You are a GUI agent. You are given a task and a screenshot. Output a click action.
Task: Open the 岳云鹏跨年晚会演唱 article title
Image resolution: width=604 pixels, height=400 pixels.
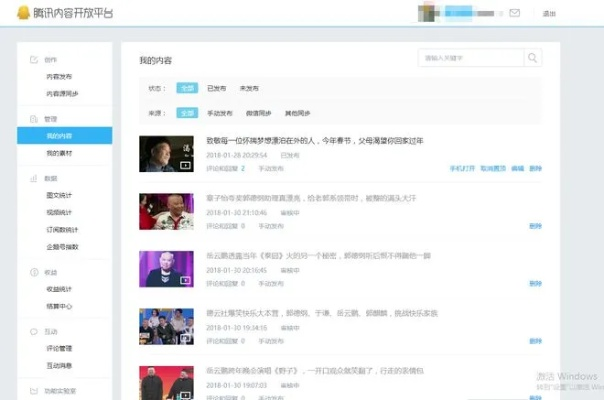point(315,371)
